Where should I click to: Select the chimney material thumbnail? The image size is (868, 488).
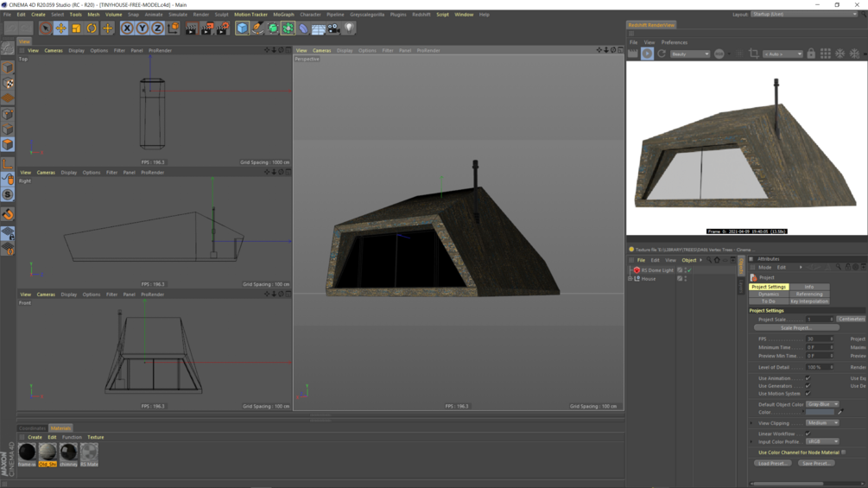click(68, 455)
